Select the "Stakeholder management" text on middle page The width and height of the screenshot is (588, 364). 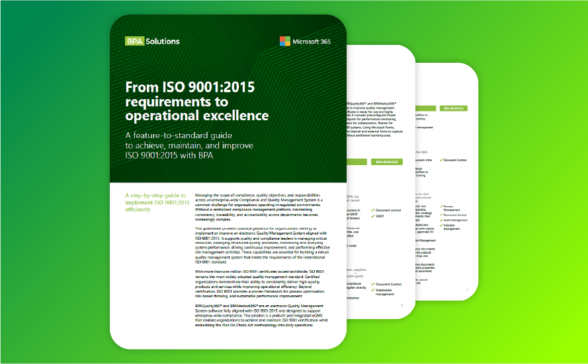tap(385, 292)
